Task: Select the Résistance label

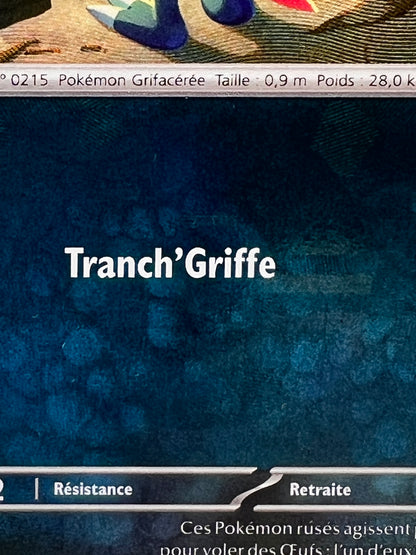Action: (93, 489)
